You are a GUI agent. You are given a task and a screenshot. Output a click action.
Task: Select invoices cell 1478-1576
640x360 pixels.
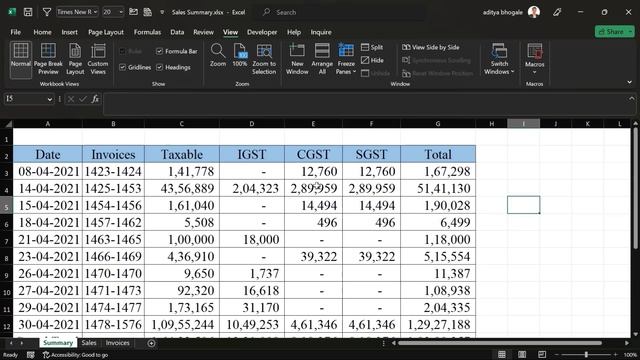(x=113, y=324)
